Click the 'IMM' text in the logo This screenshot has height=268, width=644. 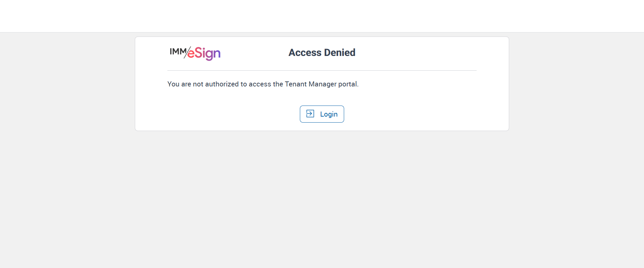tap(177, 52)
